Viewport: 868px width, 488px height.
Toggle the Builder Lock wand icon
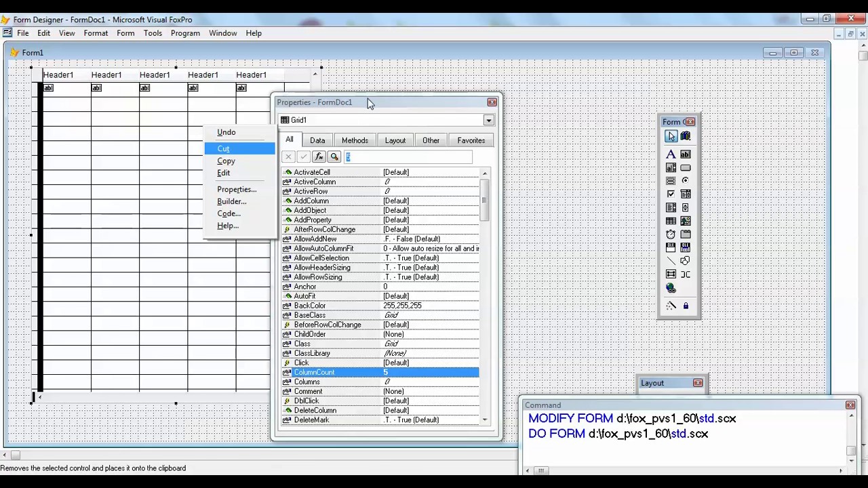(671, 306)
